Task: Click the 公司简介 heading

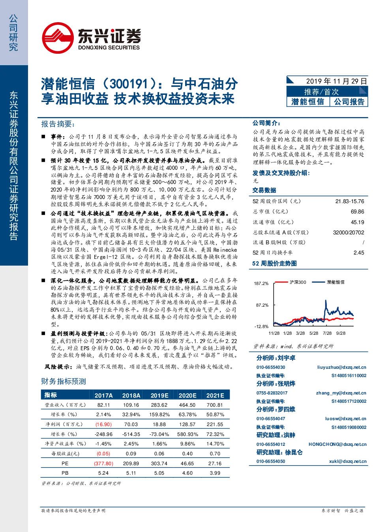Action: (x=266, y=123)
